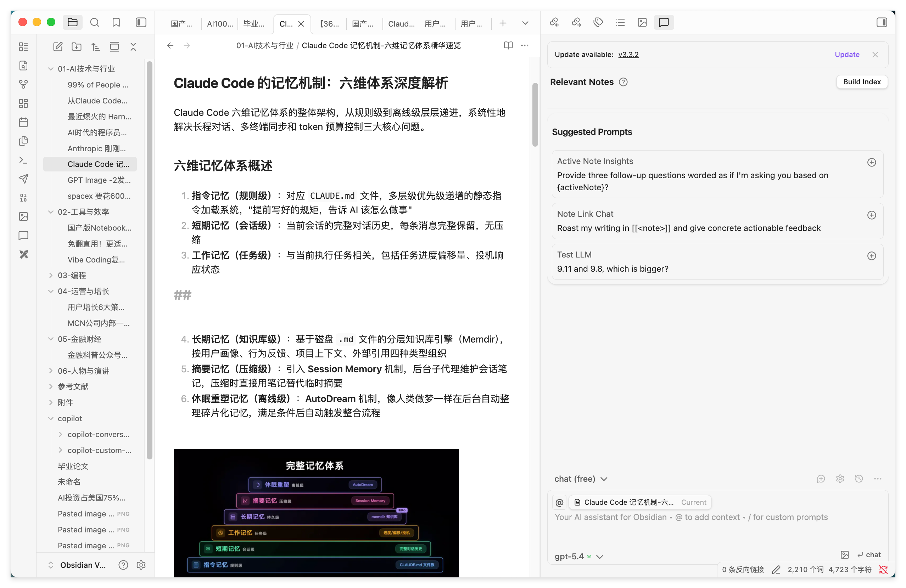
Task: Open outline panel list icon
Action: tap(620, 22)
